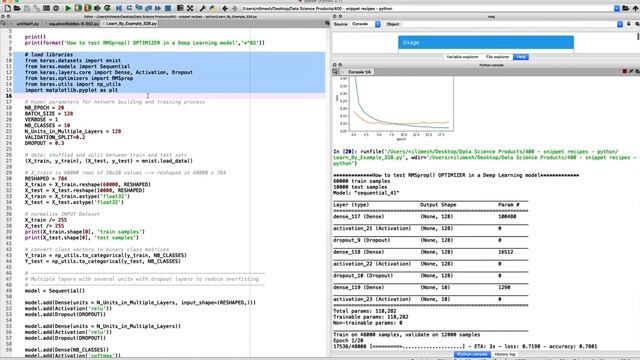
Task: Continue execution until the next breakpoint
Action: pos(158,8)
